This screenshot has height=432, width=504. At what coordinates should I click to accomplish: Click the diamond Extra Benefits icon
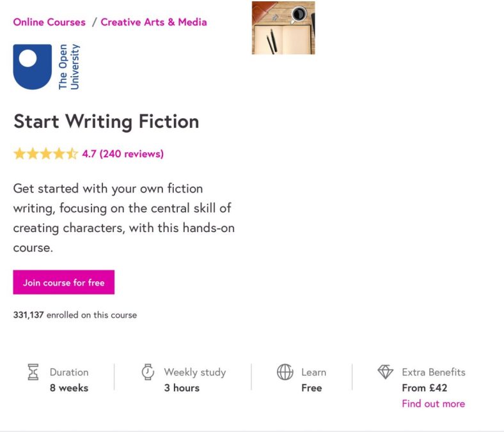(385, 372)
